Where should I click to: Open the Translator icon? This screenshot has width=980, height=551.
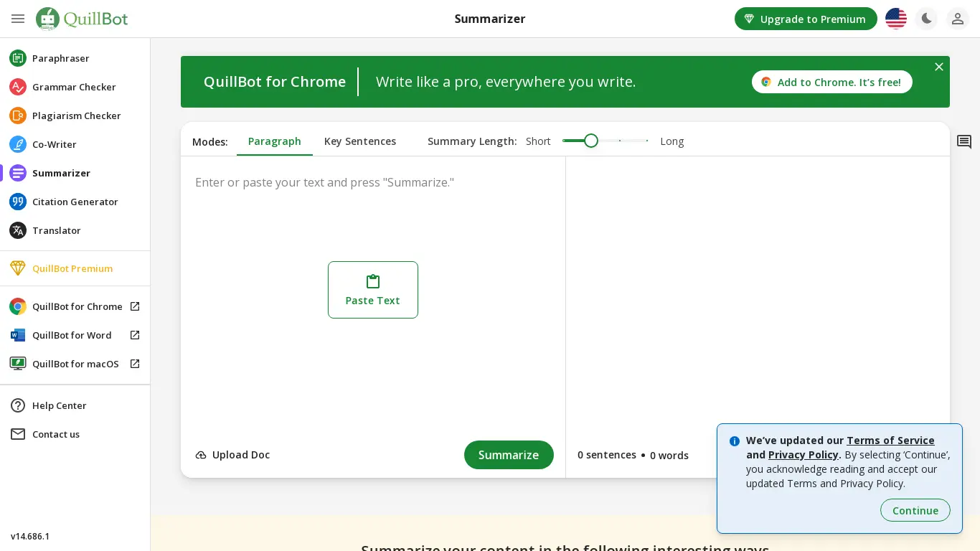pos(18,230)
